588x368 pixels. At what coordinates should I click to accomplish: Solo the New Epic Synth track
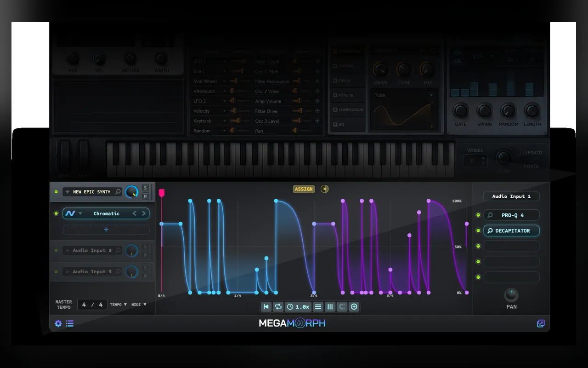pyautogui.click(x=145, y=188)
